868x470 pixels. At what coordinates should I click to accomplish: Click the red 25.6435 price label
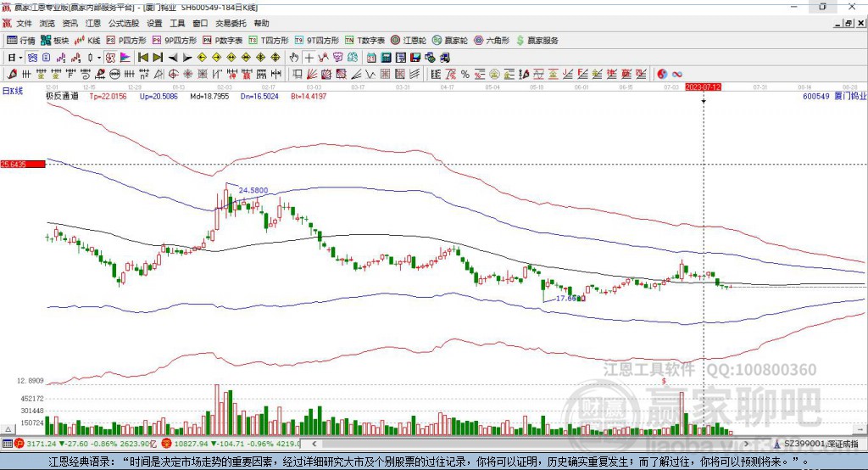coord(23,164)
